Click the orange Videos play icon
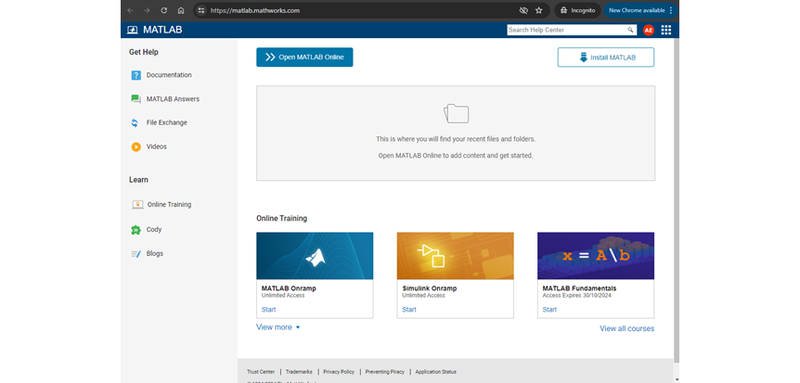 136,147
